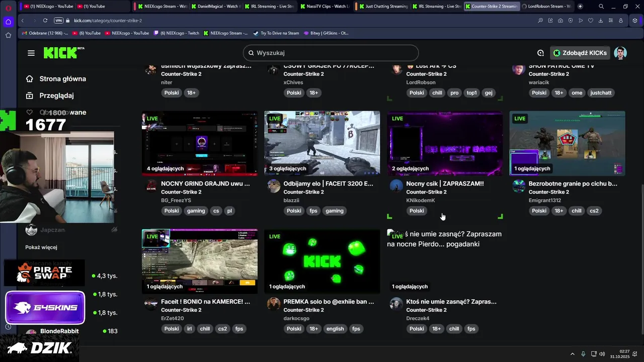644x362 pixels.
Task: Select the english tag under darkocsgo
Action: (335, 329)
